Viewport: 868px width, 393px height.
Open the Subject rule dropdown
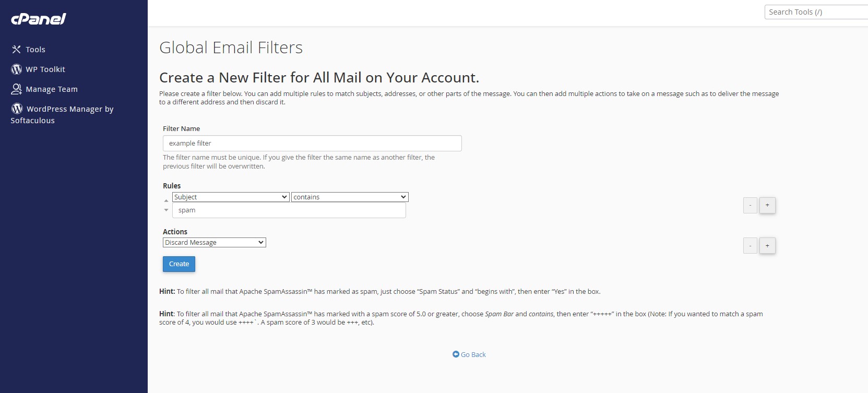[231, 197]
